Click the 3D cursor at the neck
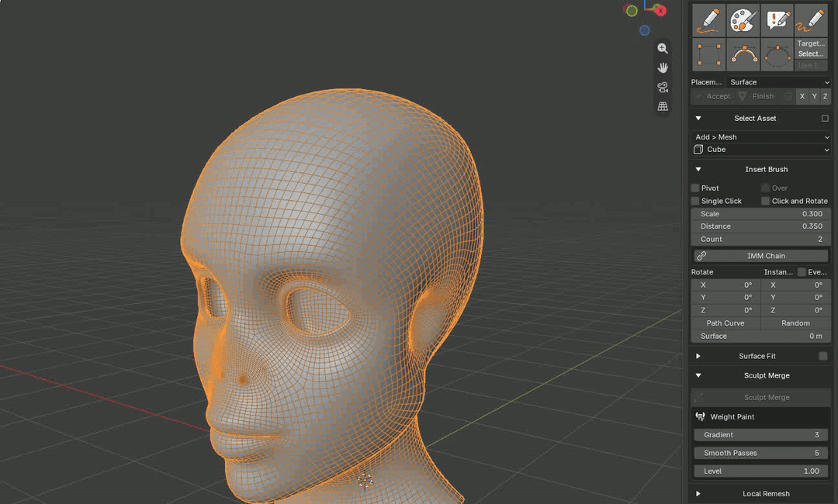This screenshot has width=838, height=504. coord(365,481)
